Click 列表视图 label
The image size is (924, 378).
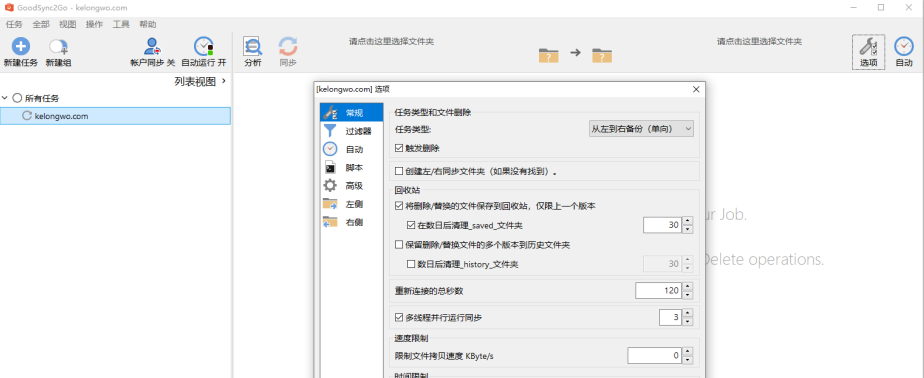195,81
